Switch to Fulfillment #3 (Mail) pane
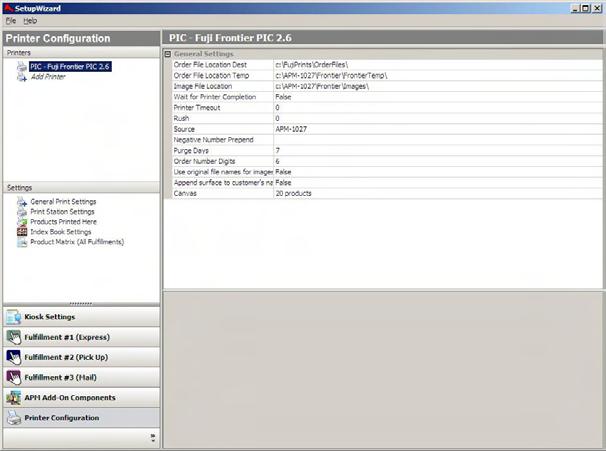Image resolution: width=606 pixels, height=451 pixels. pos(82,377)
